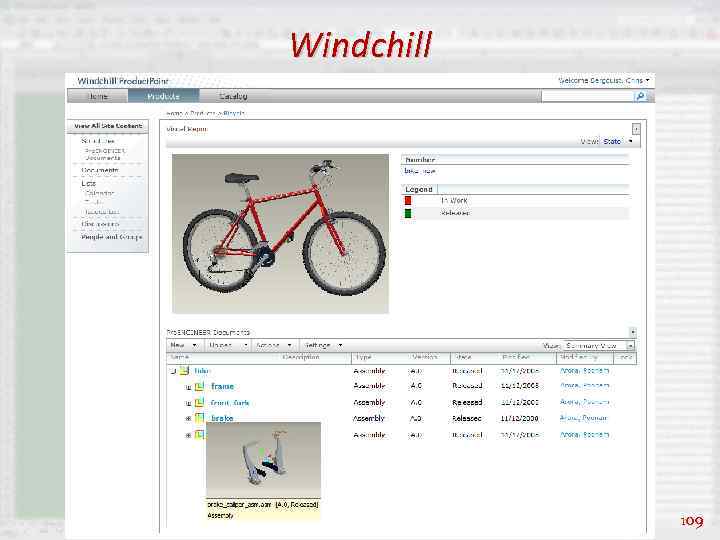Click the red In Work legend swatch
Image resolution: width=720 pixels, height=540 pixels.
click(408, 201)
